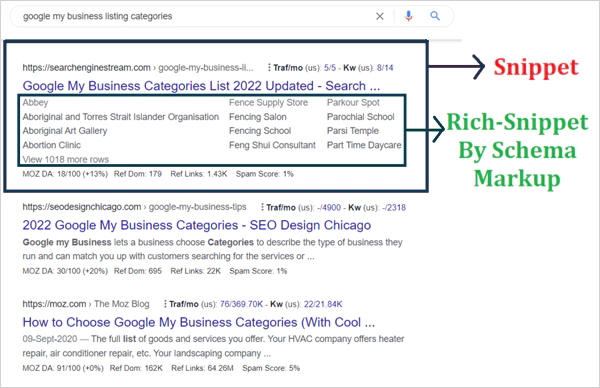Open the 2022 Google My Business Categories - SEO Design Chicago link

tap(197, 225)
